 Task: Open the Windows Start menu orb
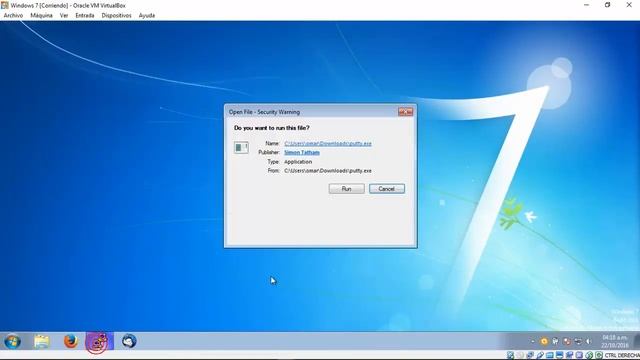[x=12, y=341]
